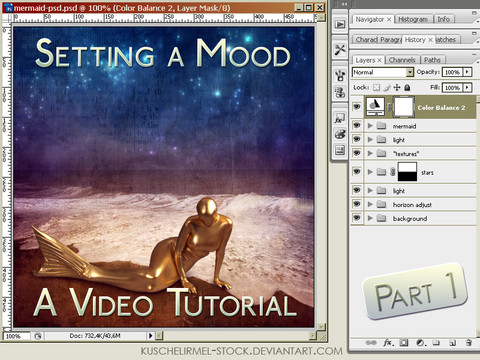Open the Tool Presets panel icon

tap(340, 50)
